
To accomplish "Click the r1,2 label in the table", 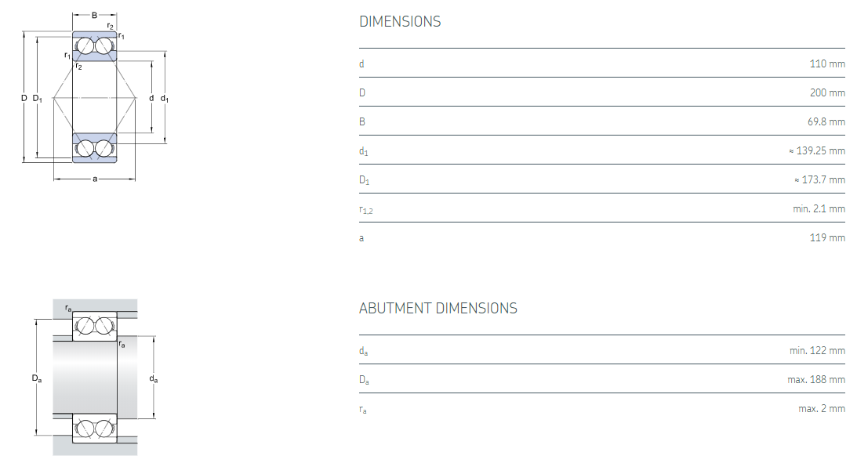I will coord(367,209).
